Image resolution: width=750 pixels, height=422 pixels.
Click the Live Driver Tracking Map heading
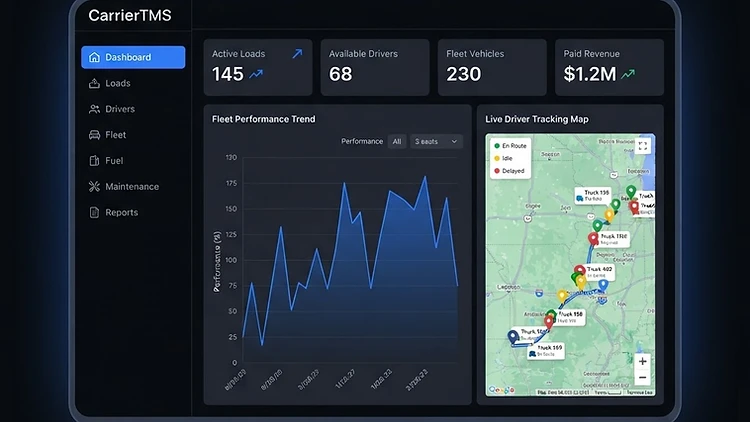537,119
